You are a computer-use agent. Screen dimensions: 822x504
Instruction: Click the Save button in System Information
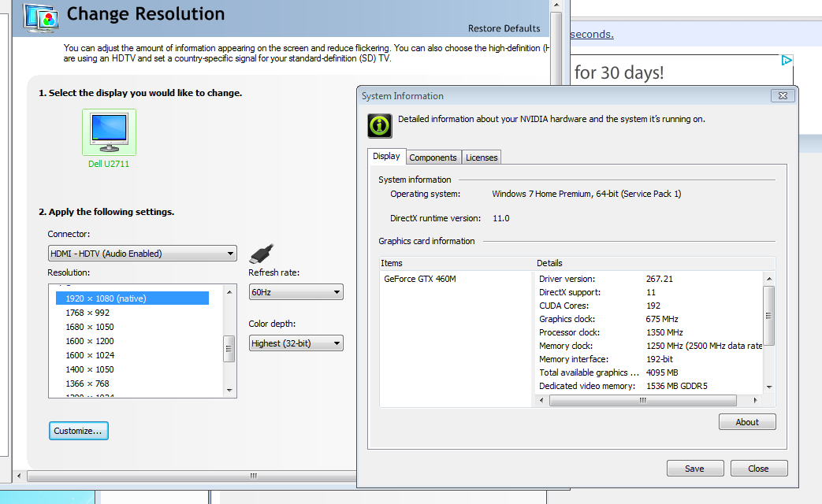(x=694, y=469)
